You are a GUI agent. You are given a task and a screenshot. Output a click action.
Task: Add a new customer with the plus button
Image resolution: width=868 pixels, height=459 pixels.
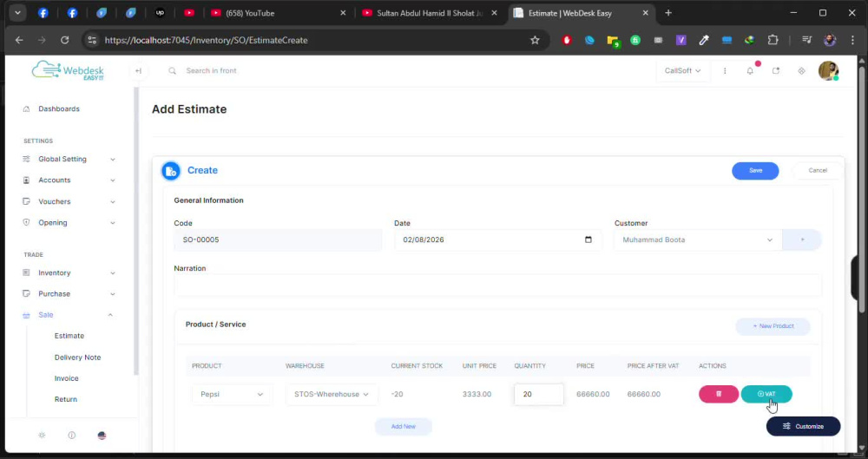click(x=802, y=239)
